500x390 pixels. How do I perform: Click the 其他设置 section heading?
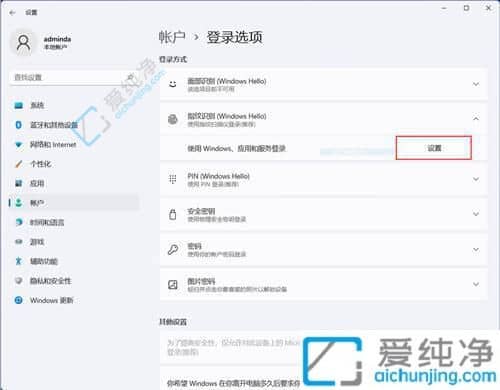click(x=173, y=322)
